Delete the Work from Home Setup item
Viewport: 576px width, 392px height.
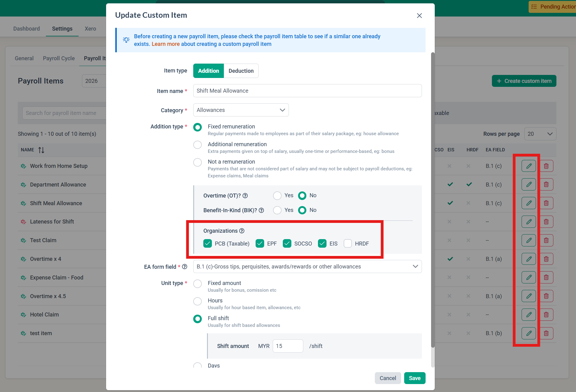pos(546,166)
